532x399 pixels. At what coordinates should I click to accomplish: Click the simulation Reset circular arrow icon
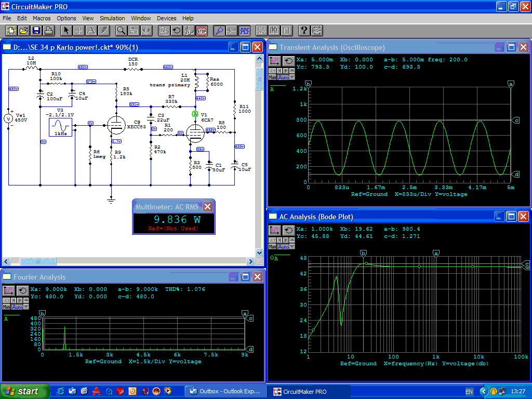[x=177, y=31]
